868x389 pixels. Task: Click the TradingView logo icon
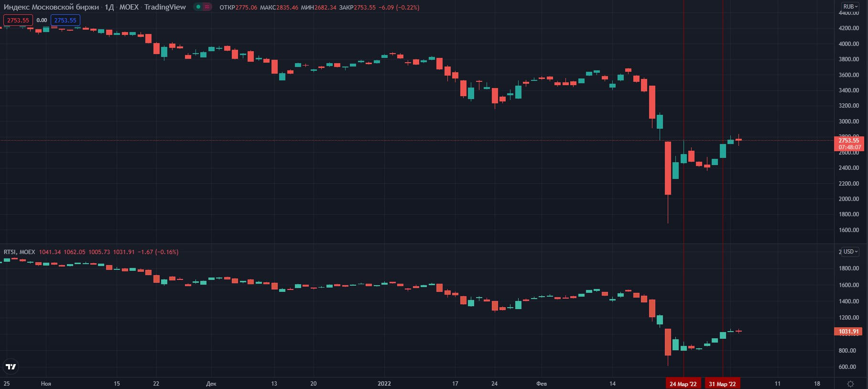pyautogui.click(x=11, y=367)
